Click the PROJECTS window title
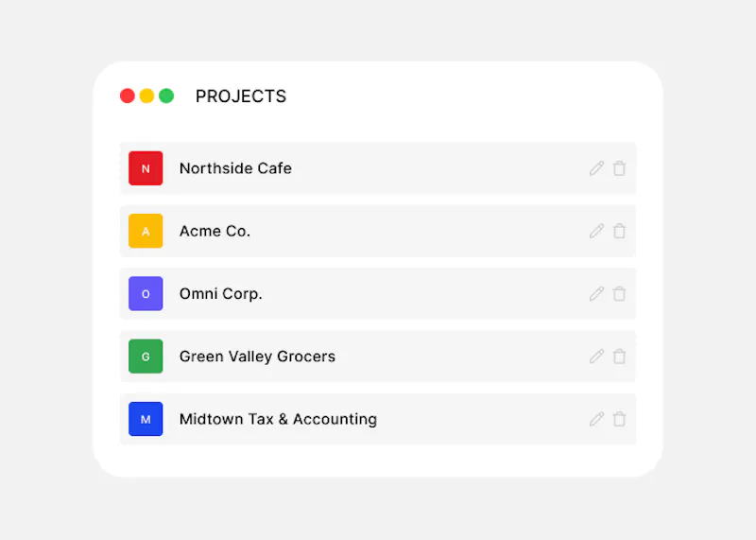 [x=241, y=96]
